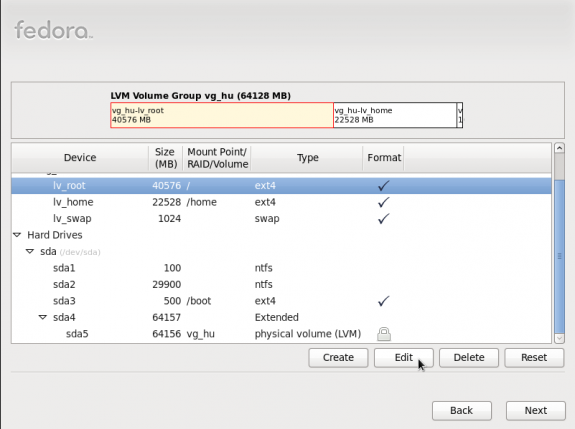Click the format checkmark for lv_swap

384,219
